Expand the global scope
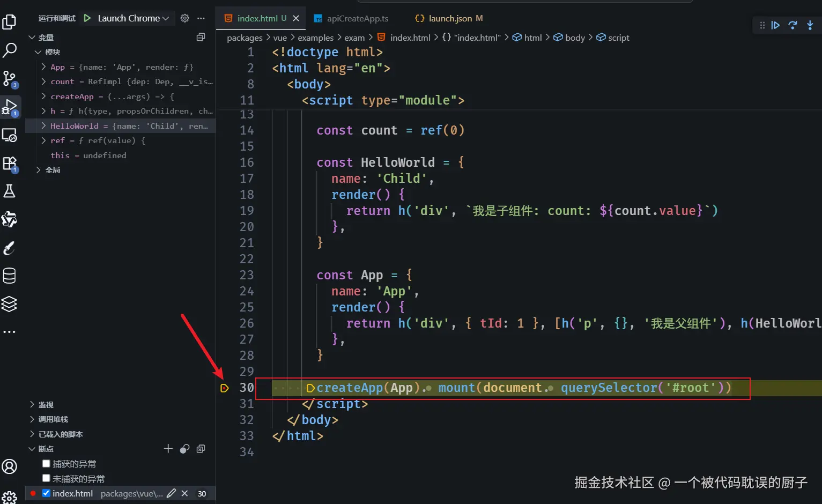 click(x=38, y=170)
